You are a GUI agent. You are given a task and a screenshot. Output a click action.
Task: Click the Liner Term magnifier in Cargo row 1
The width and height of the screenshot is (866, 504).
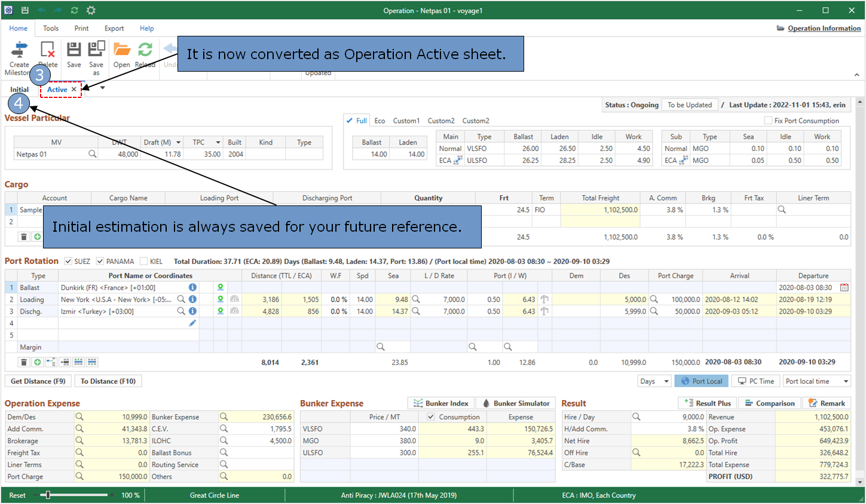click(x=782, y=210)
